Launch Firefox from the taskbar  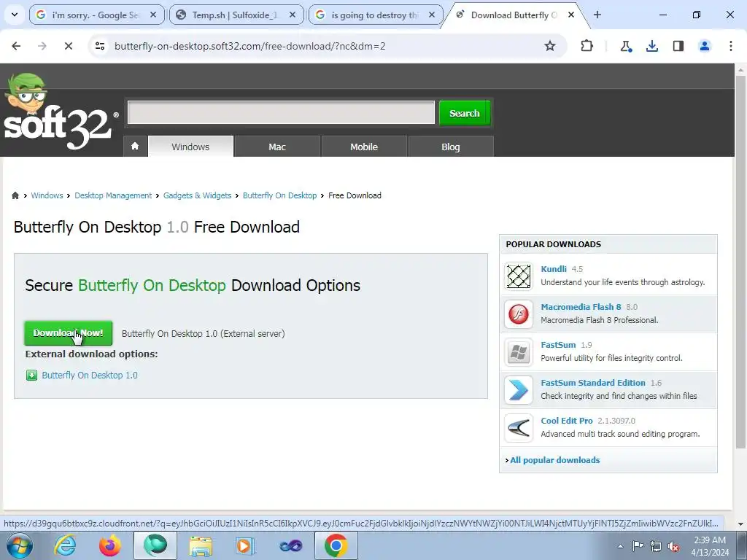pos(109,545)
